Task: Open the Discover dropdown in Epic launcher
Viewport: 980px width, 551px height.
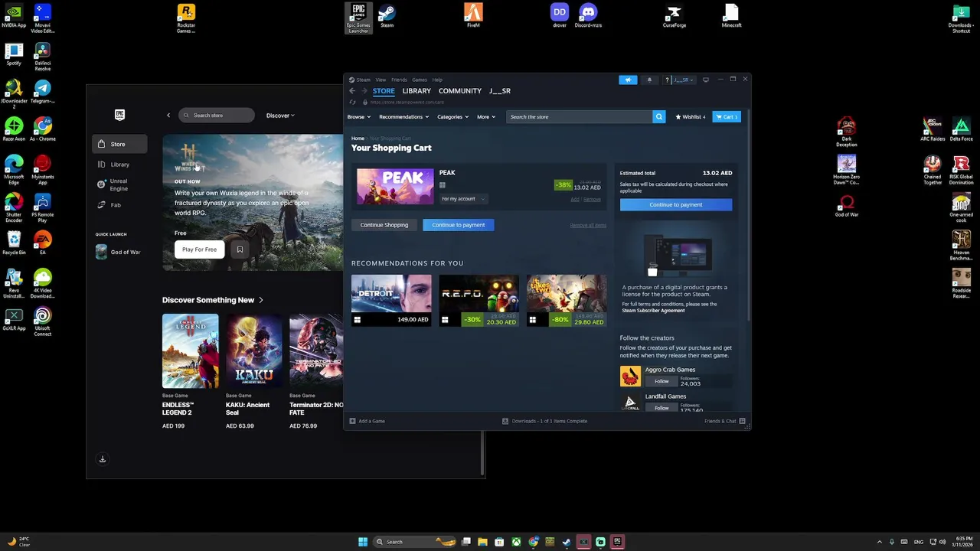Action: 280,116
